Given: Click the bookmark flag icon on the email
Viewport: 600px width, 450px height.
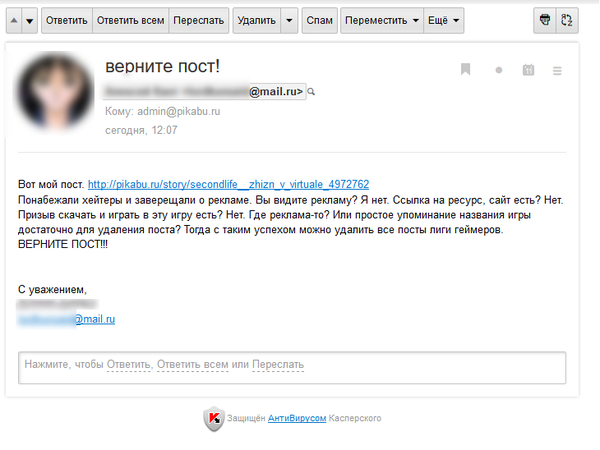Looking at the screenshot, I should click(x=465, y=70).
